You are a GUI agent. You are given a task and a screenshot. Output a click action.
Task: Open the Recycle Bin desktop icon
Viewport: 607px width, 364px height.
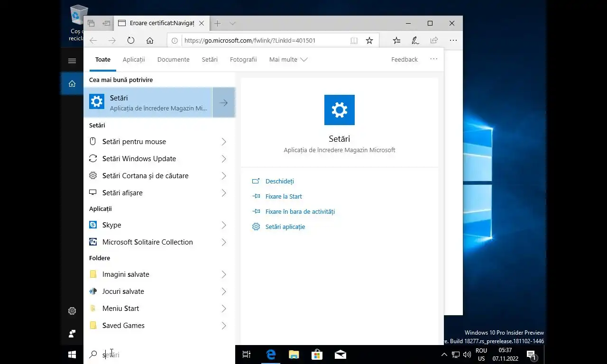78,23
